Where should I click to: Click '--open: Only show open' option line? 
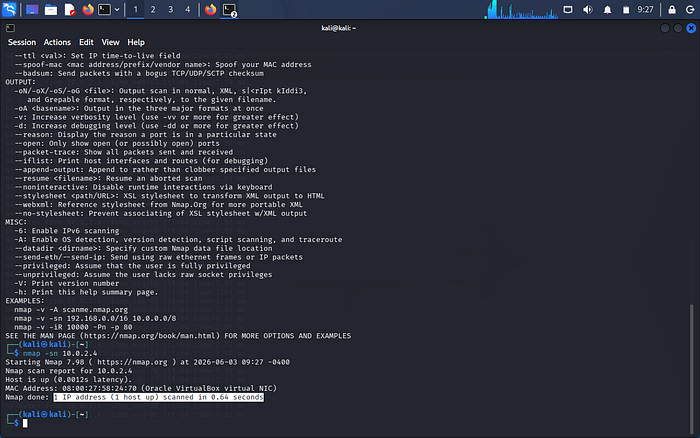[117, 143]
